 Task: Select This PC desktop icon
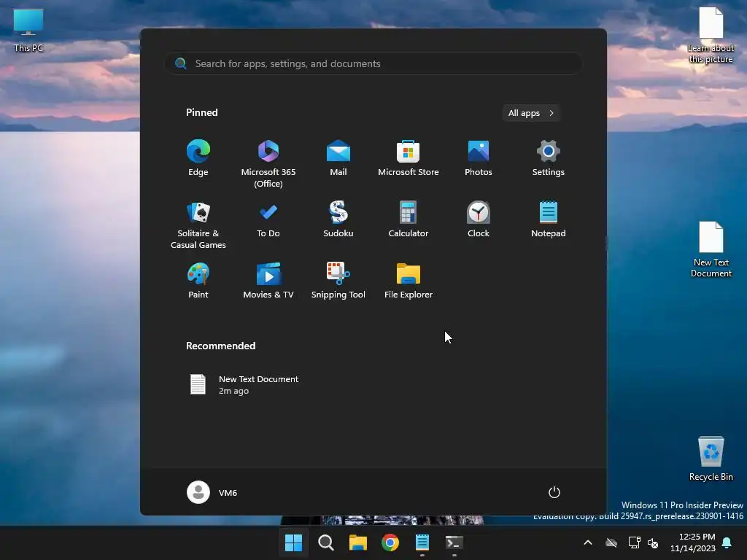pos(28,31)
